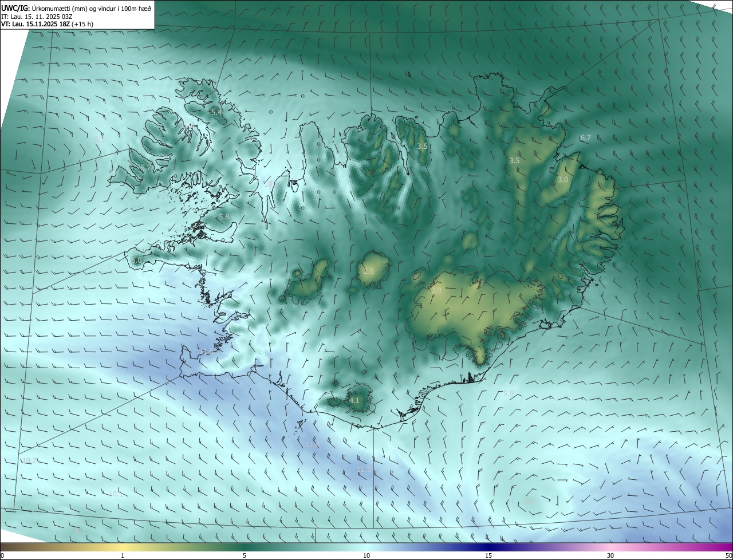Viewport: 733px width, 560px height.
Task: Click the "5.0" value on the peninsula
Action: tap(136, 261)
